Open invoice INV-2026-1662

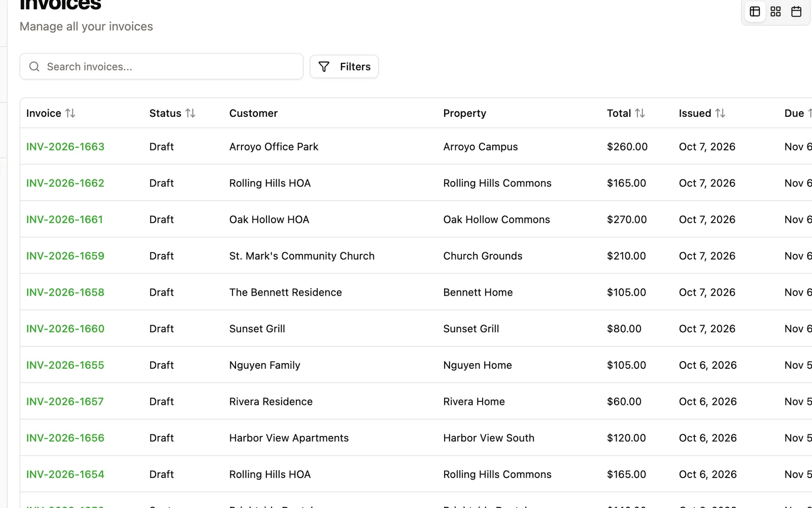[x=65, y=183]
